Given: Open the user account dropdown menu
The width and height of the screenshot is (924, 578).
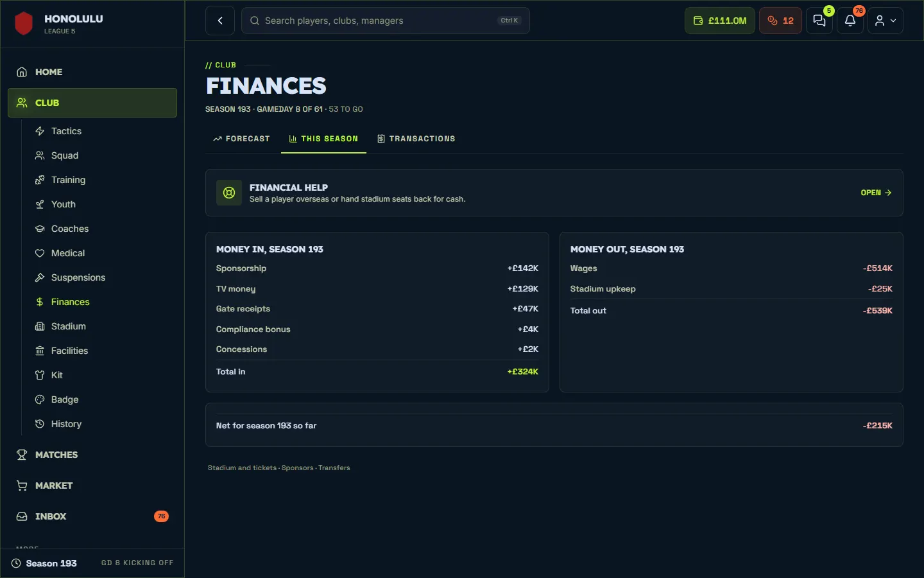Looking at the screenshot, I should click(886, 21).
